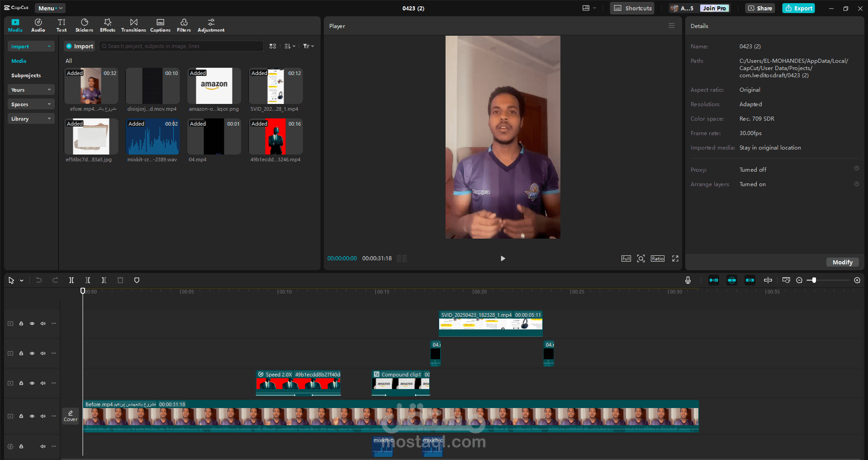This screenshot has height=460, width=868.
Task: Lock the mixkit audio track
Action: click(21, 446)
